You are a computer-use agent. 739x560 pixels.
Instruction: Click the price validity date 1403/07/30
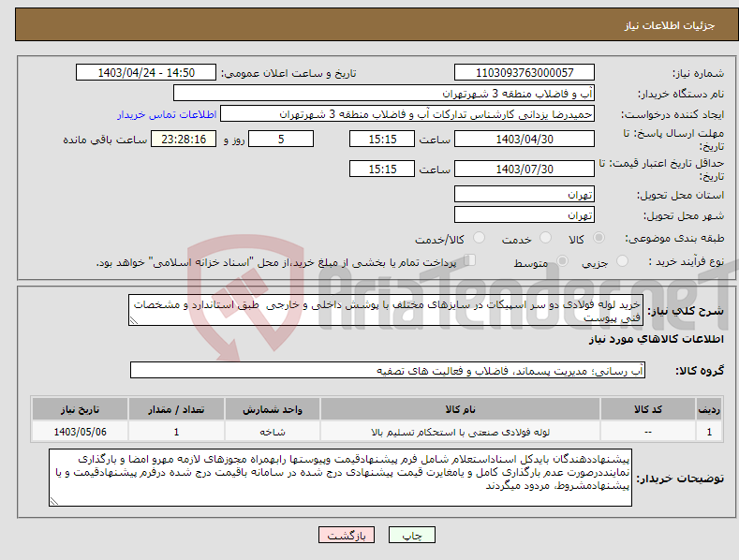[x=525, y=169]
